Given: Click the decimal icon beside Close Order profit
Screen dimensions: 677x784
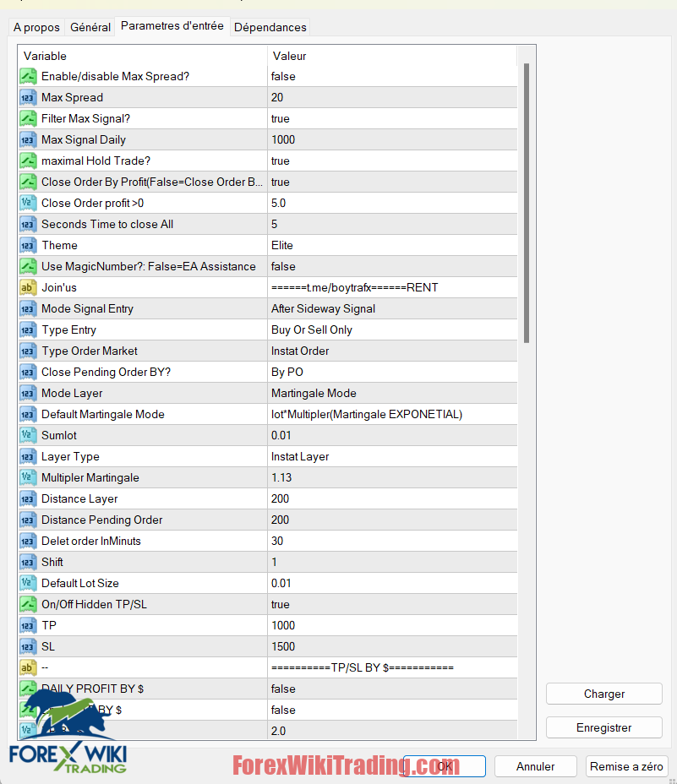Looking at the screenshot, I should click(27, 203).
